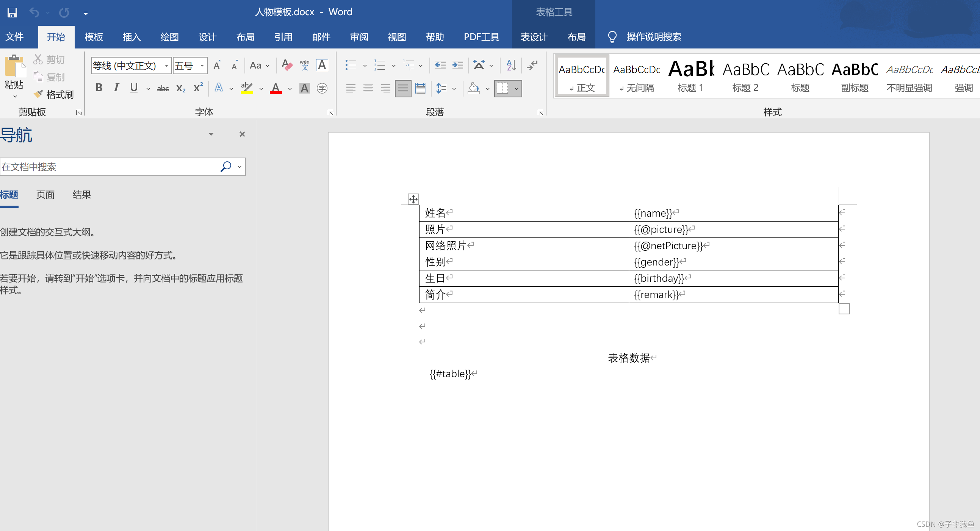Click Distributed alignment icon
Screen dimensions: 980x531
tap(420, 89)
